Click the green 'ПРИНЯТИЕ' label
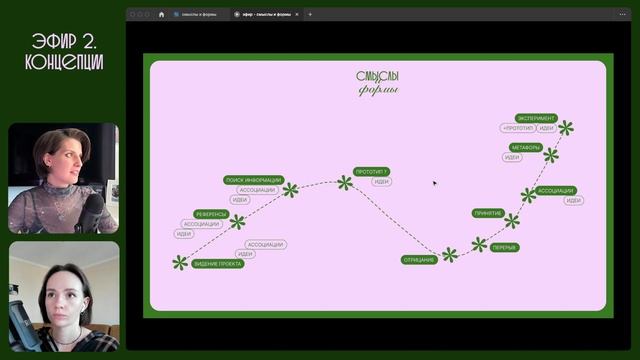This screenshot has height=360, width=640. [x=488, y=213]
